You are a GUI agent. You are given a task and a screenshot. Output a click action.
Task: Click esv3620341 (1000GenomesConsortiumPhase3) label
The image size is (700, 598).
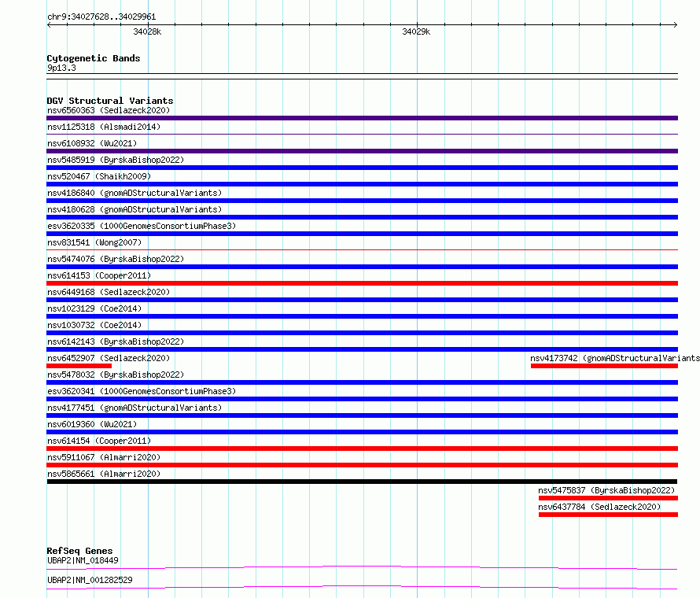(x=142, y=391)
